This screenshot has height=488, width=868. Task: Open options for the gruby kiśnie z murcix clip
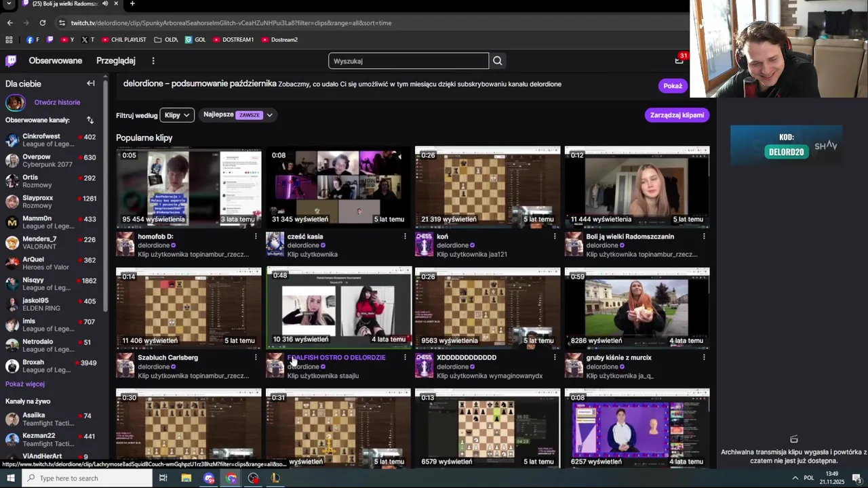pos(704,357)
